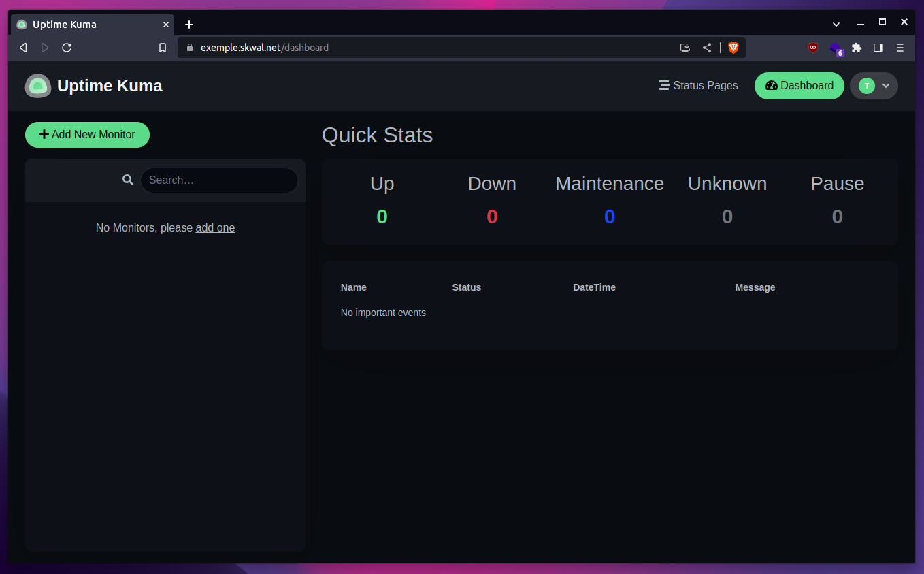Bookmark this page with the bookmark icon
Image resolution: width=924 pixels, height=574 pixels.
[x=163, y=48]
